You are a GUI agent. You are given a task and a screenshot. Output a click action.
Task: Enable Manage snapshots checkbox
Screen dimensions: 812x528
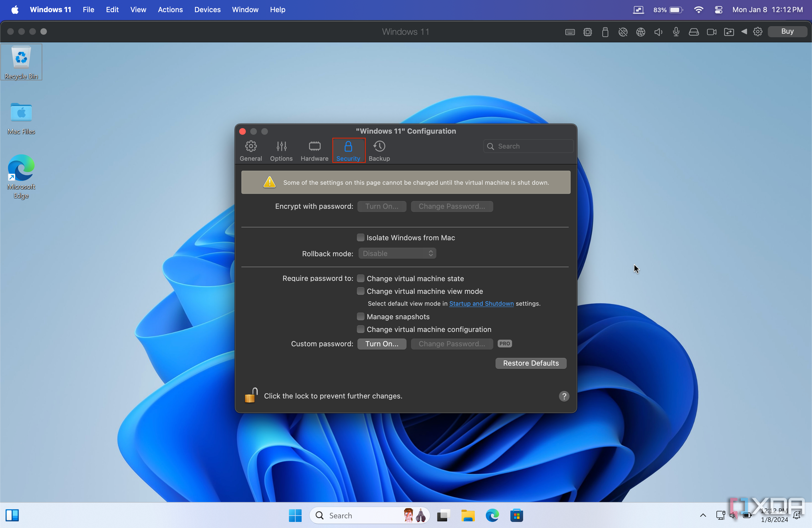(x=360, y=316)
